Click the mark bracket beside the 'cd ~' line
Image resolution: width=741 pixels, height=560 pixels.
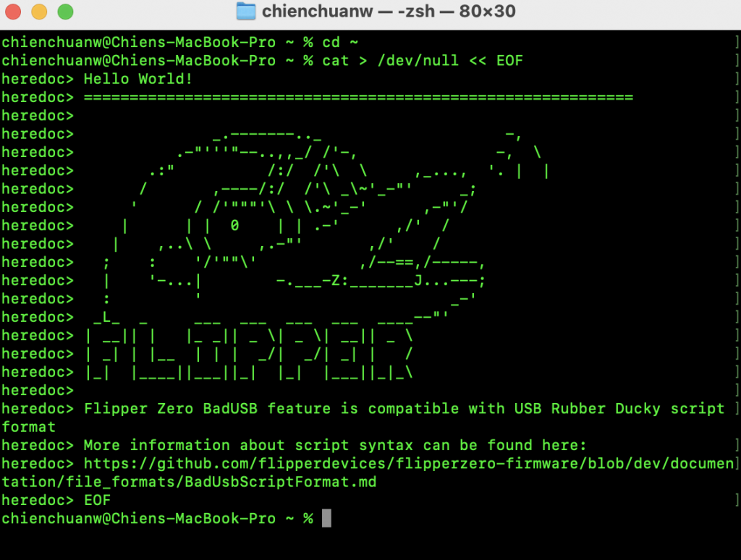(736, 43)
